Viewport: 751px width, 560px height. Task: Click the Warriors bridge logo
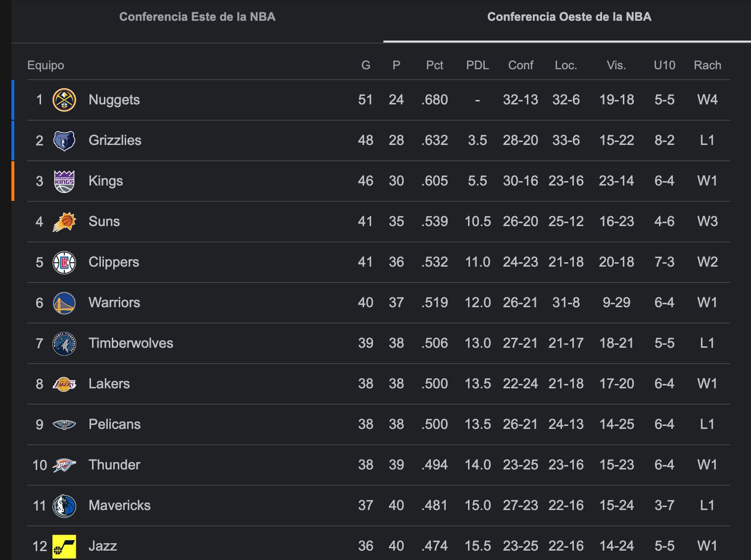tap(64, 303)
